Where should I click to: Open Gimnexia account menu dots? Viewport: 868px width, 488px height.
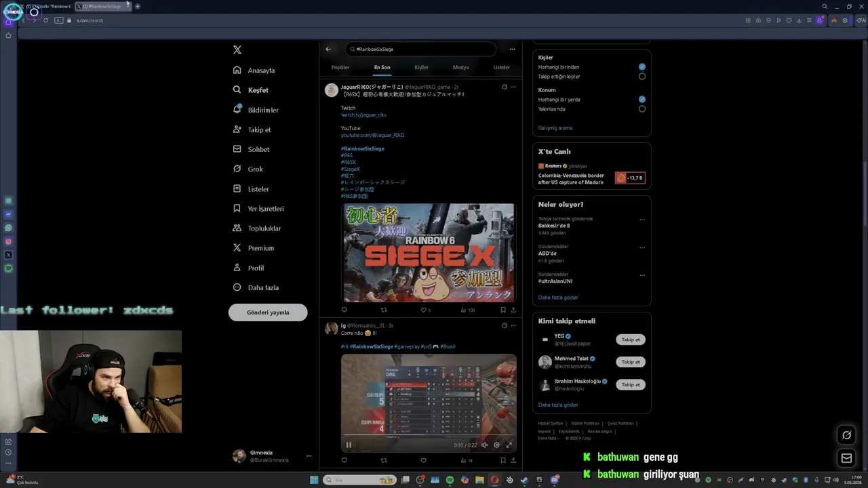[x=309, y=456]
